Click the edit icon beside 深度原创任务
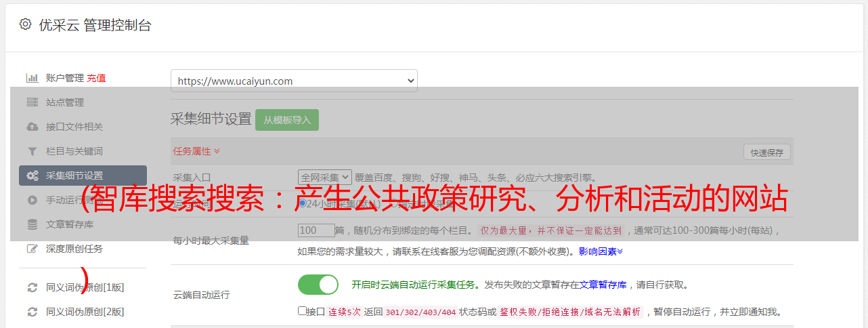This screenshot has height=328, width=868. click(x=32, y=249)
